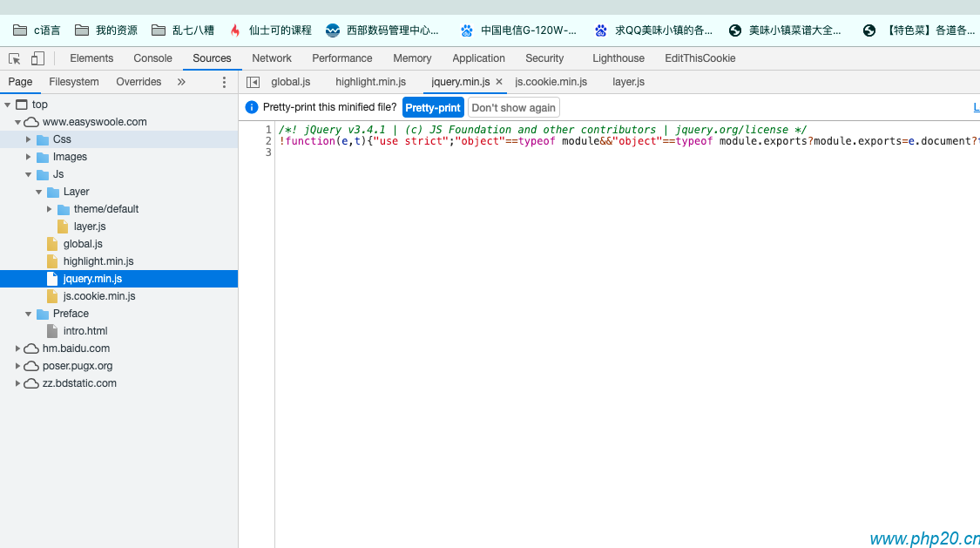The width and height of the screenshot is (980, 548).
Task: Open the c语言 bookmarks folder icon
Action: point(19,29)
